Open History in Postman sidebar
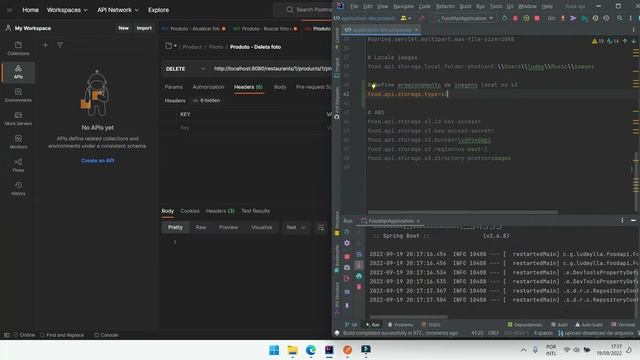The height and width of the screenshot is (360, 640). (x=18, y=189)
